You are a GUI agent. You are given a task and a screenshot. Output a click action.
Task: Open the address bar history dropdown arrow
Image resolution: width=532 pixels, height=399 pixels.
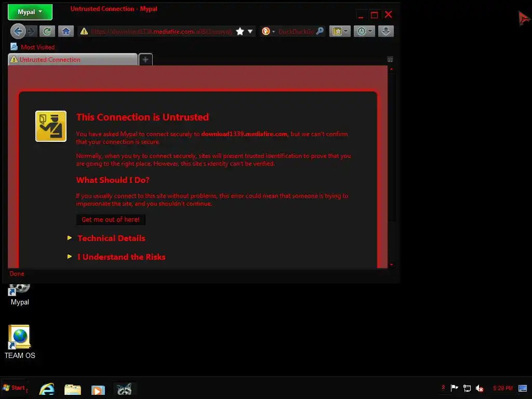point(250,32)
